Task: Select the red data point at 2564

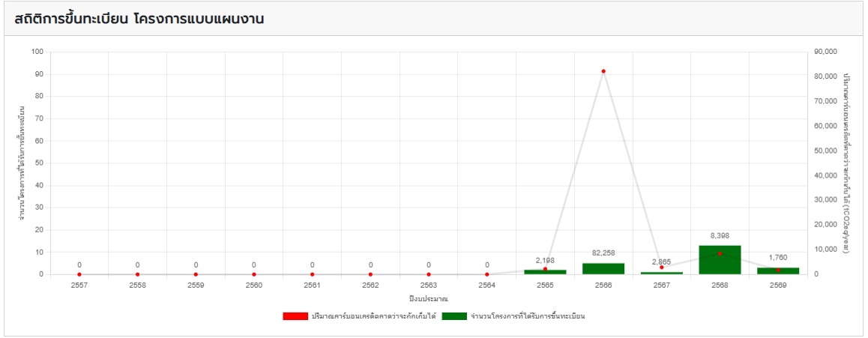Action: coord(487,274)
